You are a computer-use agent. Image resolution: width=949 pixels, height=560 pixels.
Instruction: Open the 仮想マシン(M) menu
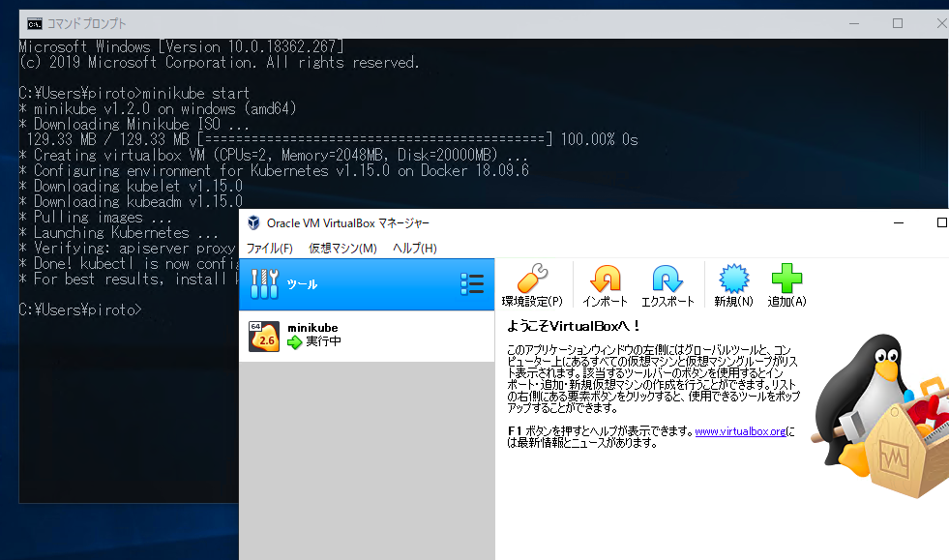click(342, 249)
